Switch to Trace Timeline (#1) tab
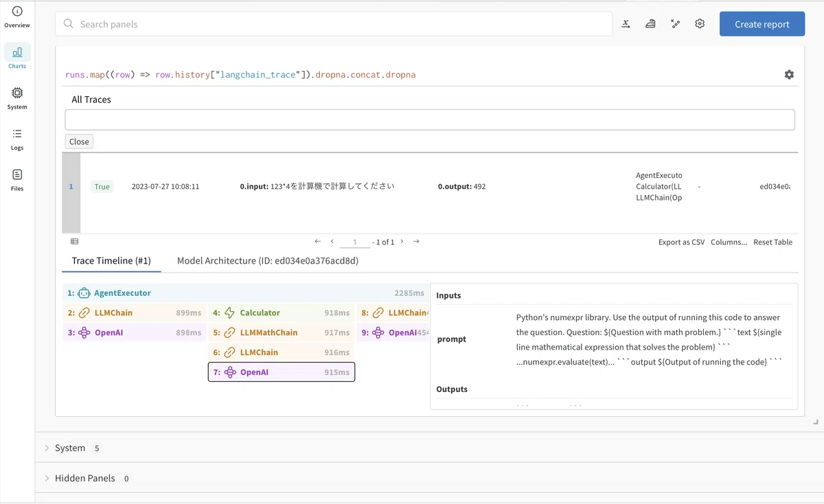824x504 pixels. tap(111, 261)
